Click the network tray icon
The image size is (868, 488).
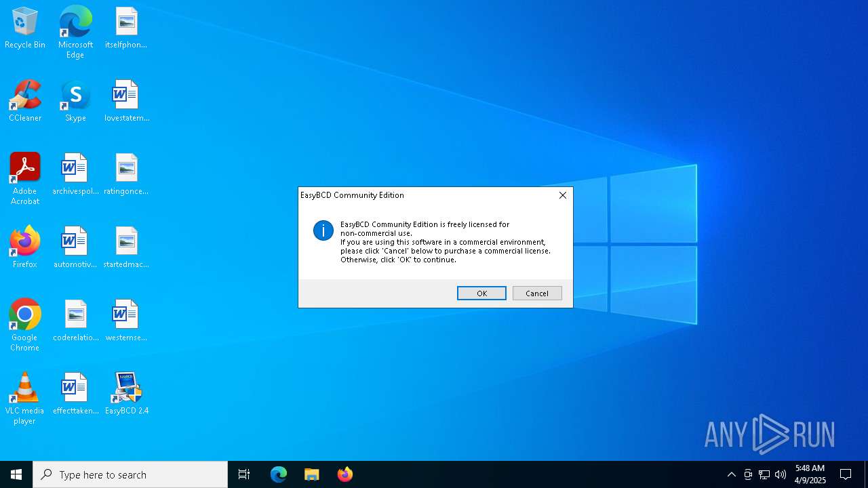click(x=764, y=474)
